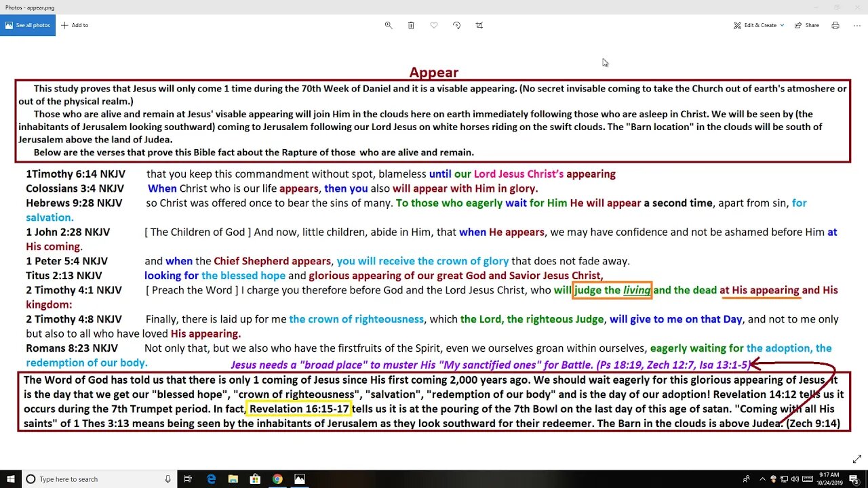
Task: Open the Add to menu
Action: tap(75, 25)
